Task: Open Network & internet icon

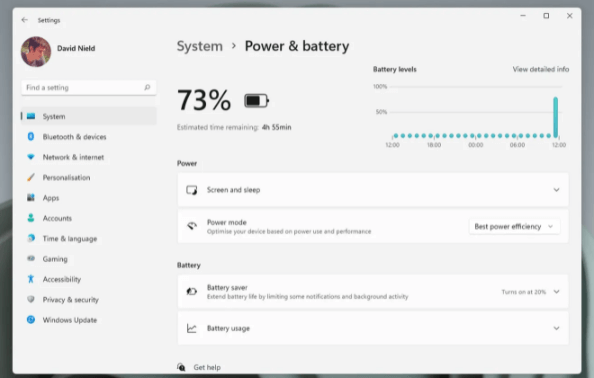Action: coord(31,157)
